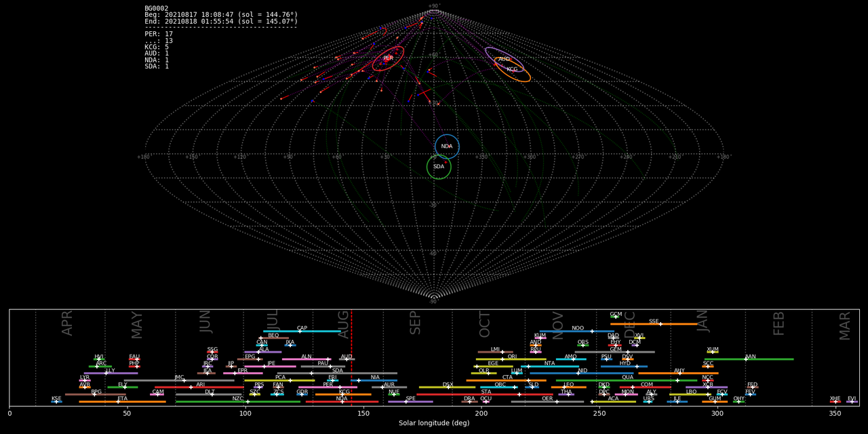The width and height of the screenshot is (868, 434).
Task: Click the AUG month label
Action: (x=344, y=325)
